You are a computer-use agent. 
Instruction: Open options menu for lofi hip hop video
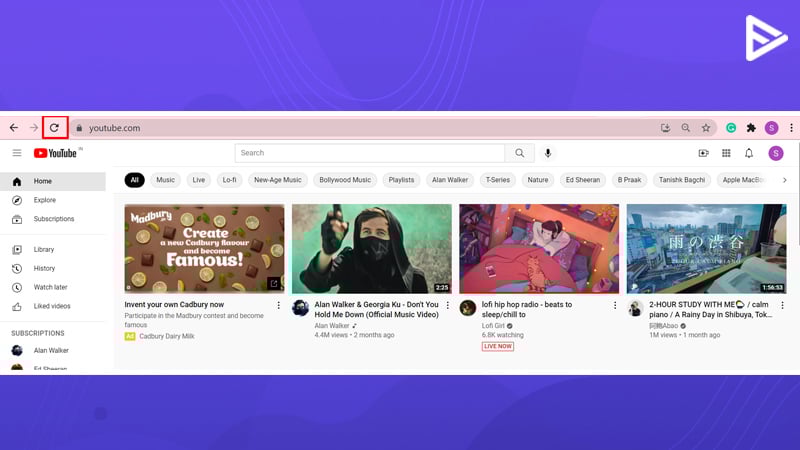tap(615, 305)
